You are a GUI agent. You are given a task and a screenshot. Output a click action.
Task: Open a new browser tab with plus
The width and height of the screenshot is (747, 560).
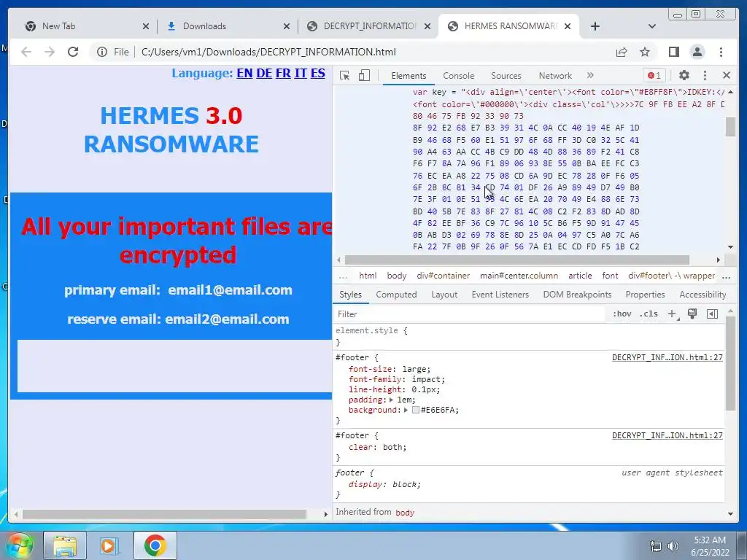[595, 26]
